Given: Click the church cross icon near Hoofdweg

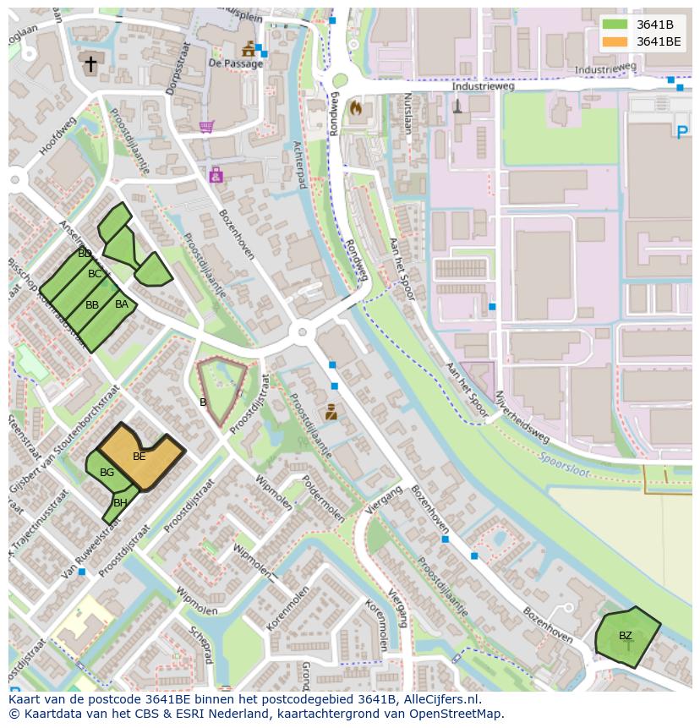Looking at the screenshot, I should (90, 63).
